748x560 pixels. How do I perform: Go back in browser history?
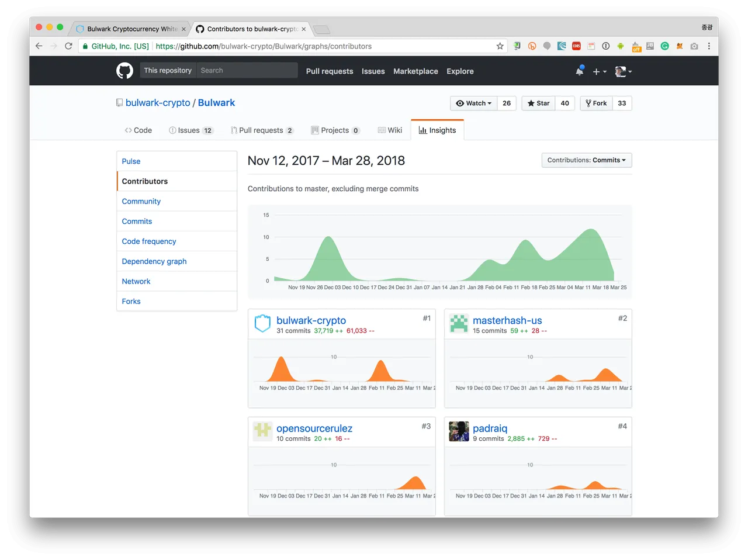coord(39,46)
